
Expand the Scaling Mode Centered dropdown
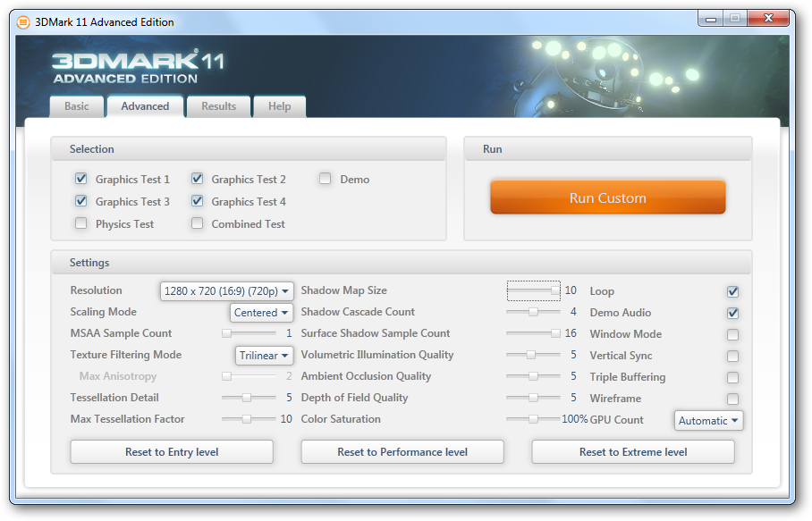click(261, 313)
